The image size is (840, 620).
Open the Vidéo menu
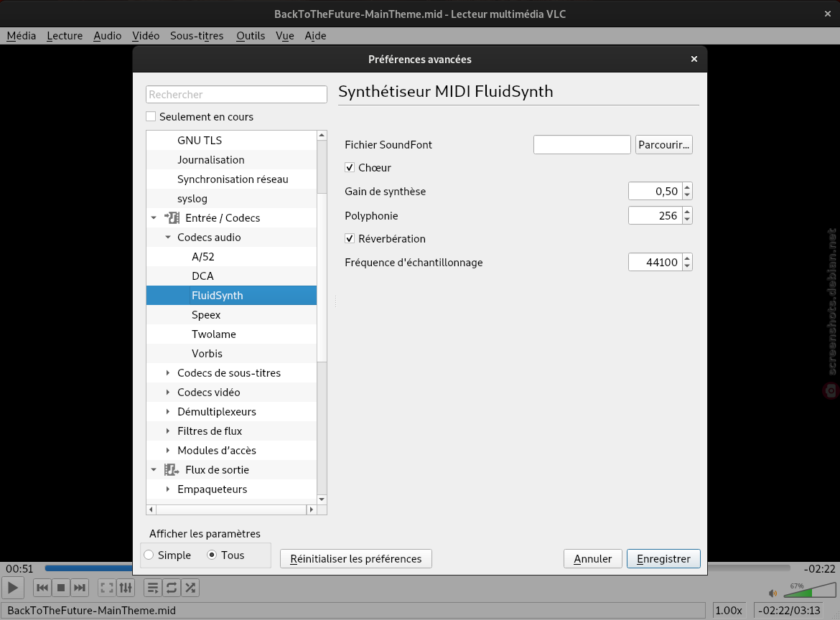[x=146, y=35]
